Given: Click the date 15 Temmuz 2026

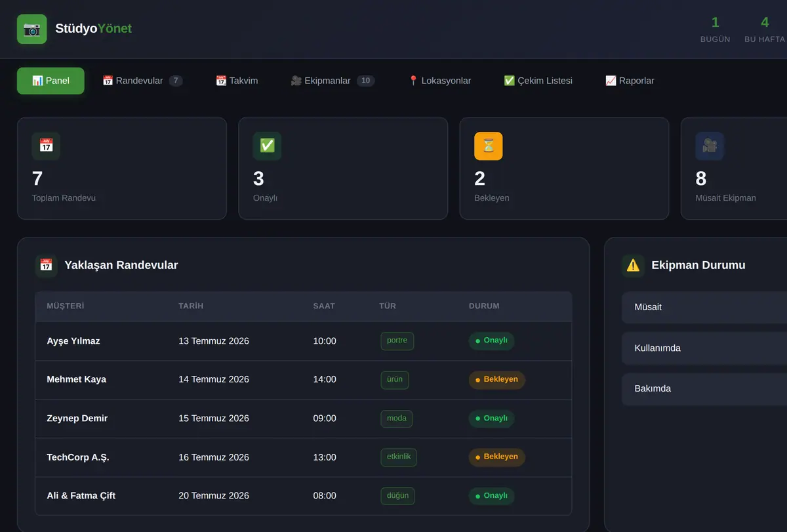Looking at the screenshot, I should point(214,419).
